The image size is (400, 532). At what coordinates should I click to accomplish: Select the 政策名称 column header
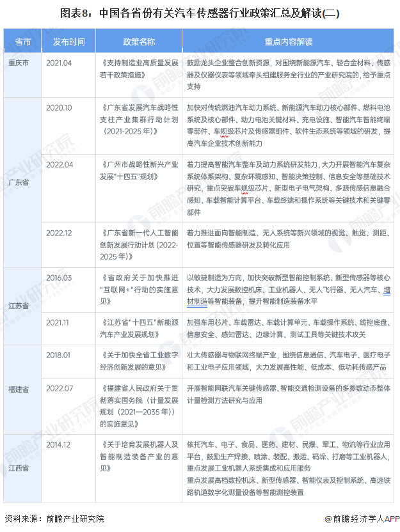pyautogui.click(x=138, y=42)
